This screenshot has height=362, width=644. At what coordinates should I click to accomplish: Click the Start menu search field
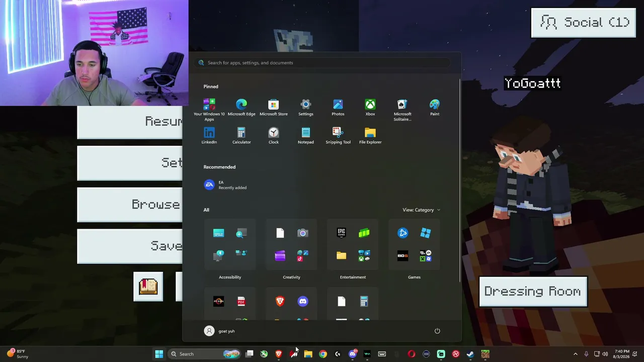(x=322, y=63)
